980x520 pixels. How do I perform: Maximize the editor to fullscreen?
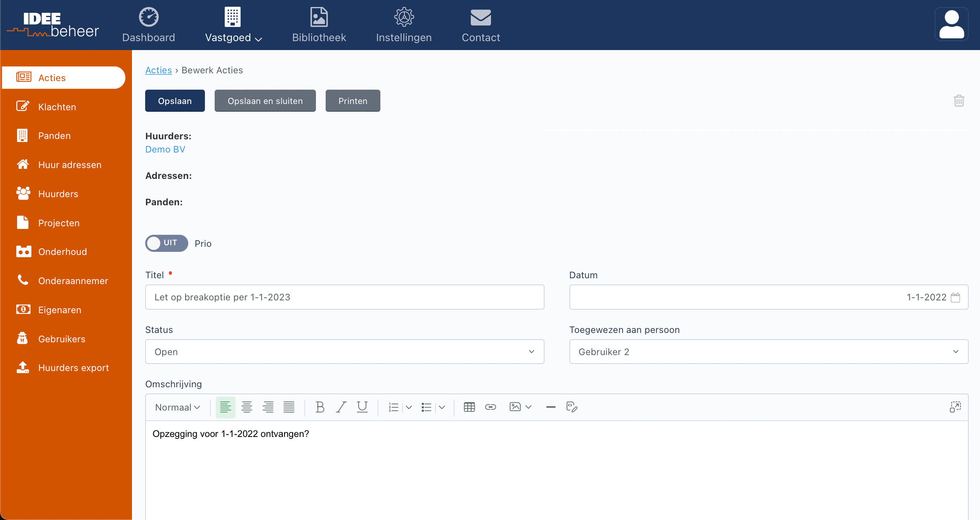coord(955,407)
